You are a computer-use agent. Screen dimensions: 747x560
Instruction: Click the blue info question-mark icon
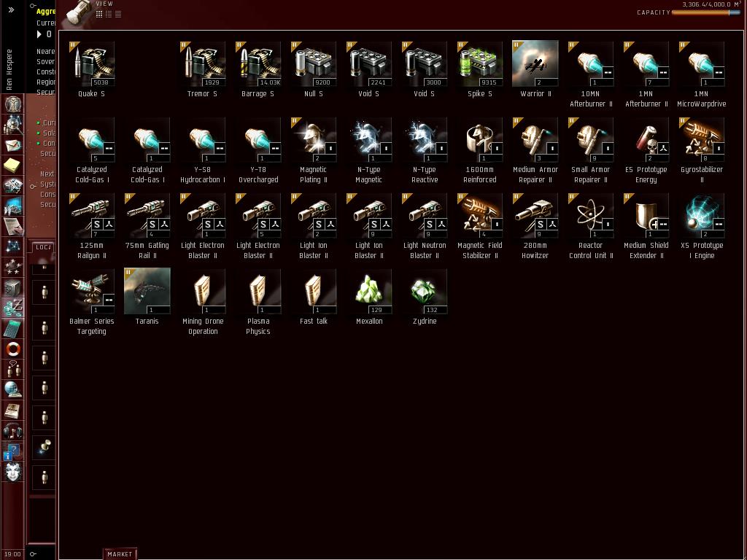[x=12, y=452]
